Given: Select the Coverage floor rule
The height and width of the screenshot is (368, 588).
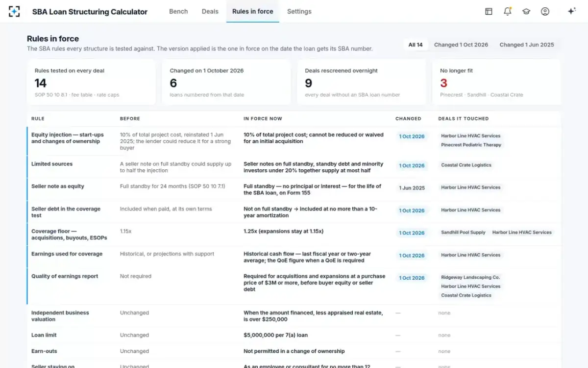Looking at the screenshot, I should point(294,234).
